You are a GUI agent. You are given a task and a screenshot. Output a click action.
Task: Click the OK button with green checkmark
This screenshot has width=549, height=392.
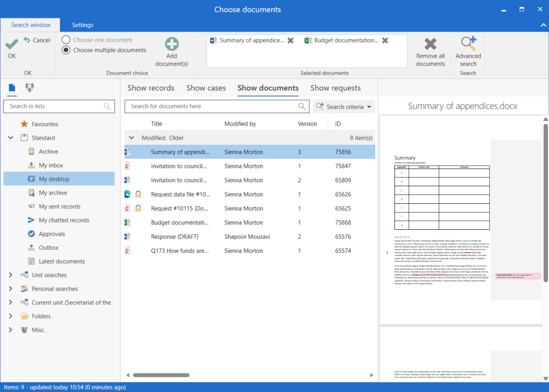pos(12,48)
